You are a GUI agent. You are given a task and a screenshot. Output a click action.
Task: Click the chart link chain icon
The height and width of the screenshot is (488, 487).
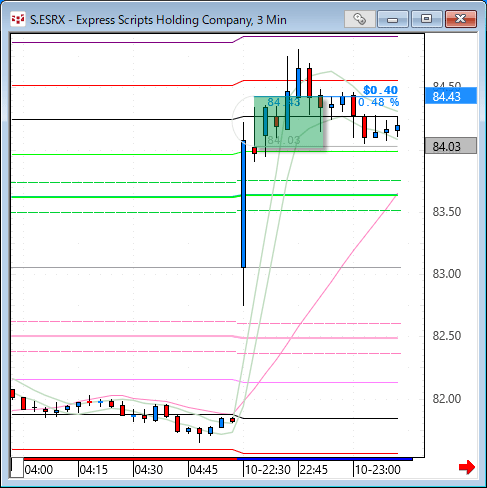click(359, 19)
